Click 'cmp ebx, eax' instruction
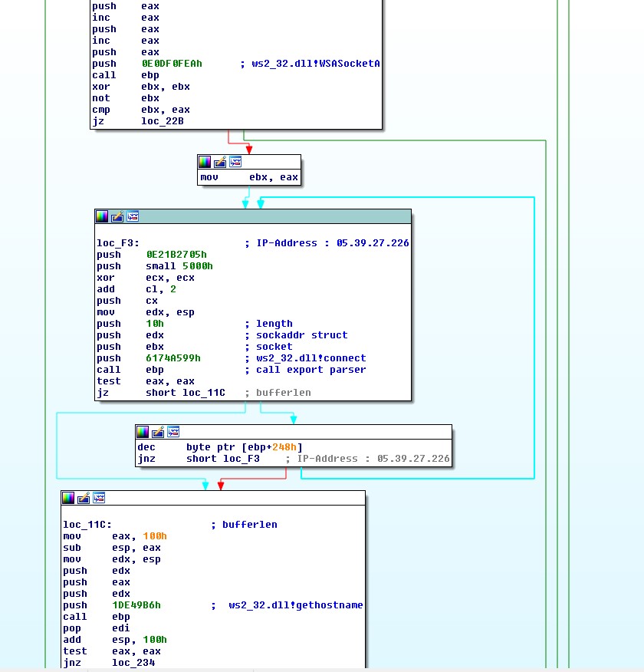Image resolution: width=644 pixels, height=672 pixels. tap(141, 110)
